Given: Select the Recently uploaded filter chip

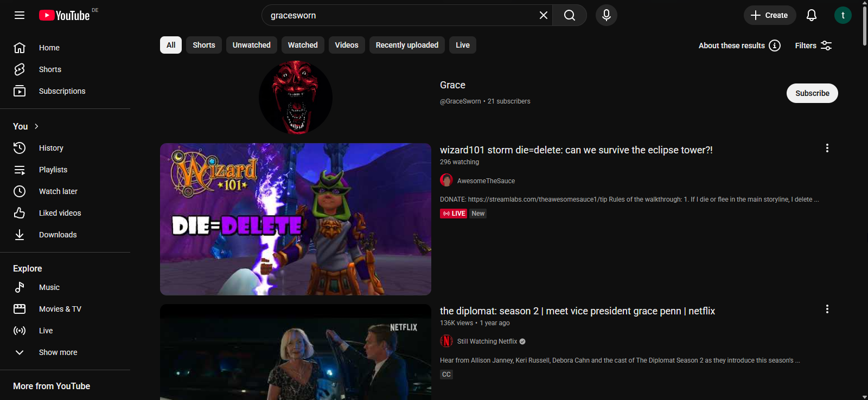Looking at the screenshot, I should [407, 45].
